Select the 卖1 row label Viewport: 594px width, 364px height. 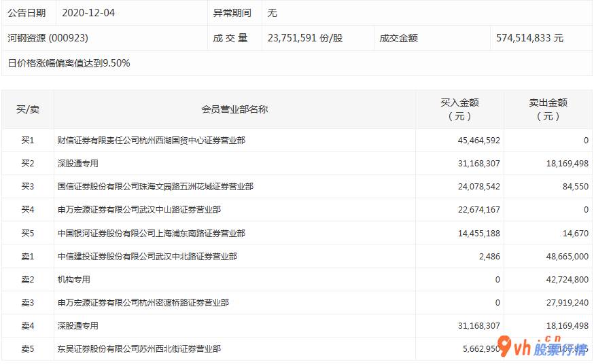[28, 257]
